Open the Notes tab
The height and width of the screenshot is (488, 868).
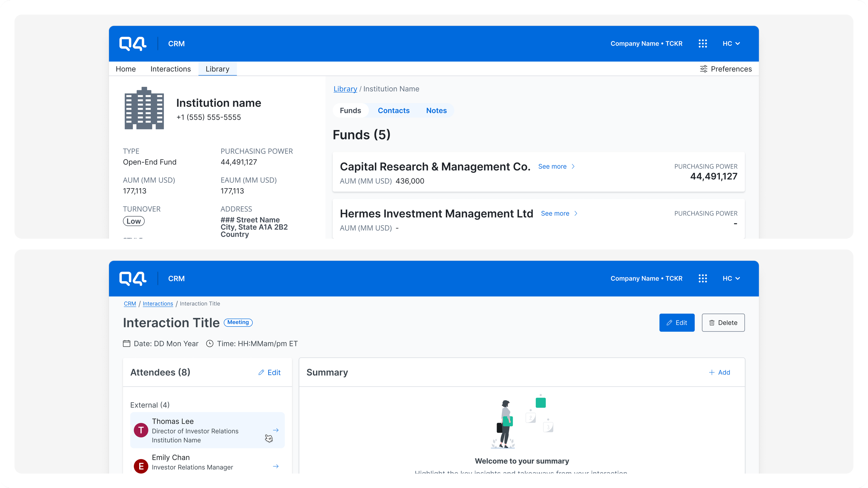436,110
